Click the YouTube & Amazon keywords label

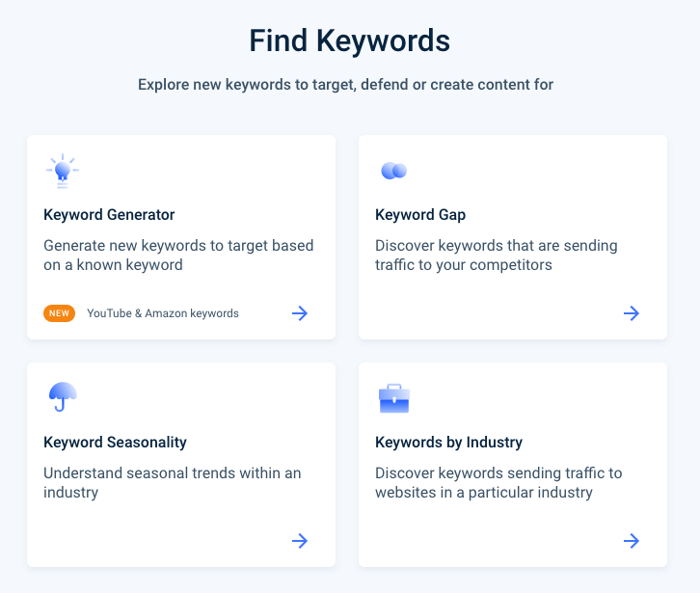(163, 313)
